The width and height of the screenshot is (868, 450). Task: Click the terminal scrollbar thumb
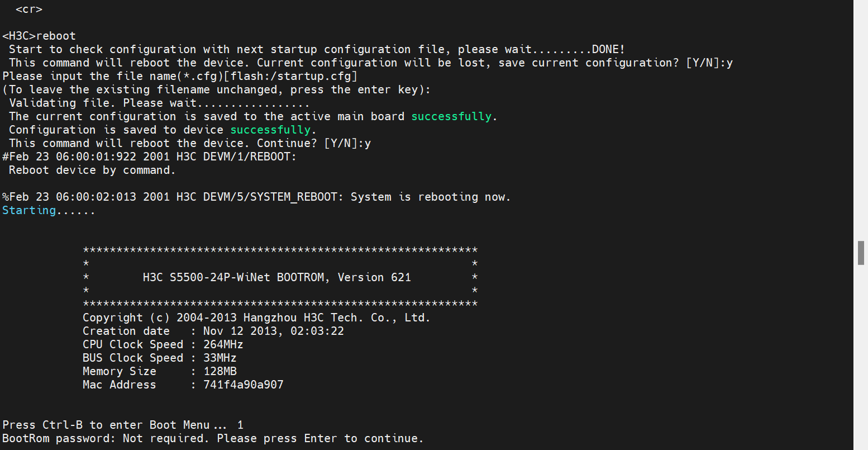[x=861, y=253]
